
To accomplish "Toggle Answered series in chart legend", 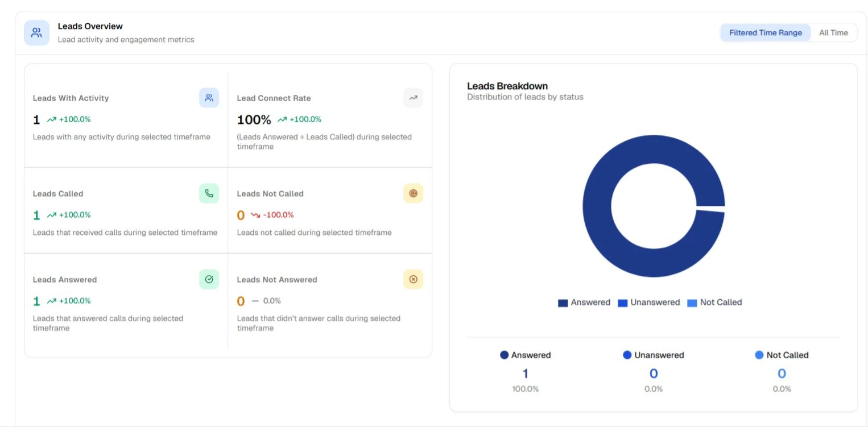I will coord(584,302).
